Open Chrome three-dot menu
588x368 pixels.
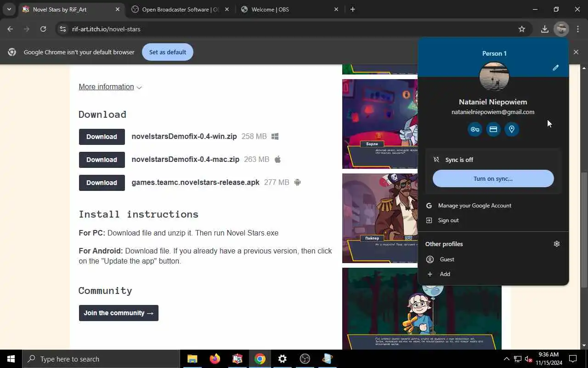(x=578, y=29)
